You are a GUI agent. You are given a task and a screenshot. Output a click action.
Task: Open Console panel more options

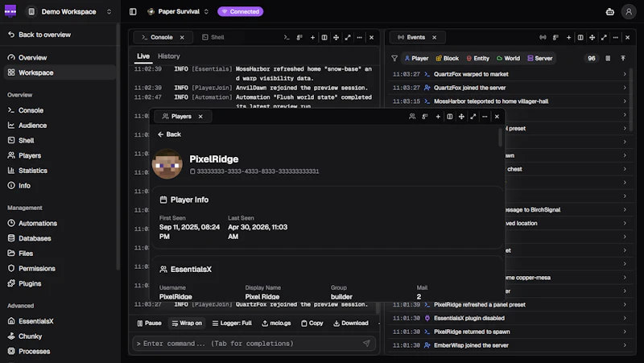pyautogui.click(x=359, y=37)
